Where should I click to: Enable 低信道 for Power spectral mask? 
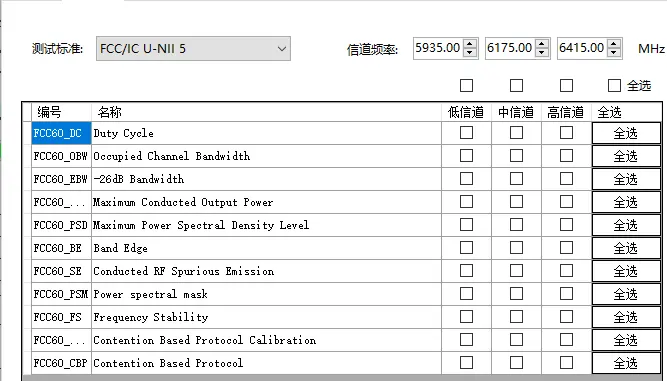click(467, 293)
